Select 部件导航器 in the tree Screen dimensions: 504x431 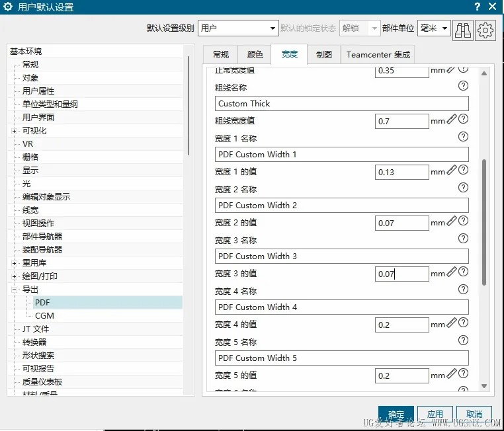pos(42,237)
